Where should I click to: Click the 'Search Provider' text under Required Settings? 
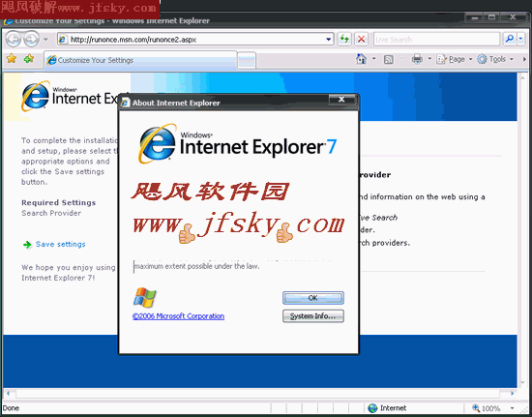click(x=51, y=213)
